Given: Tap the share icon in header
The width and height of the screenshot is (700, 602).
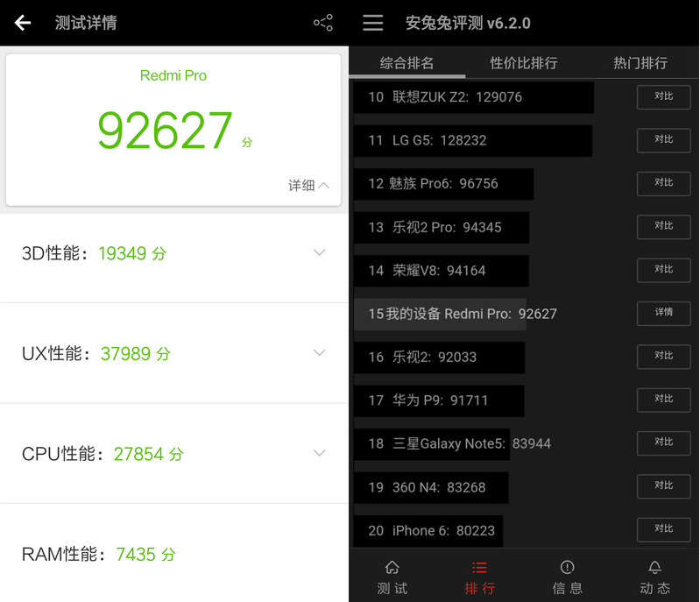Looking at the screenshot, I should click(323, 22).
